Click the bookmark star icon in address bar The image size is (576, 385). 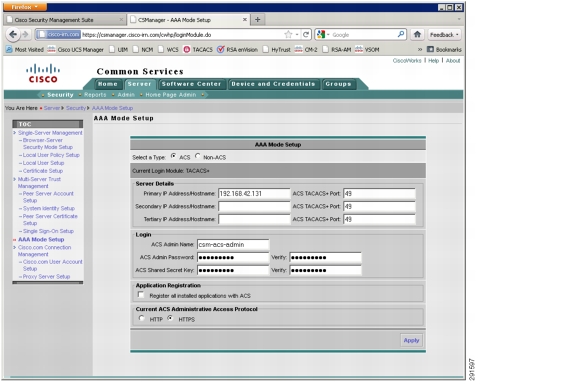(288, 35)
